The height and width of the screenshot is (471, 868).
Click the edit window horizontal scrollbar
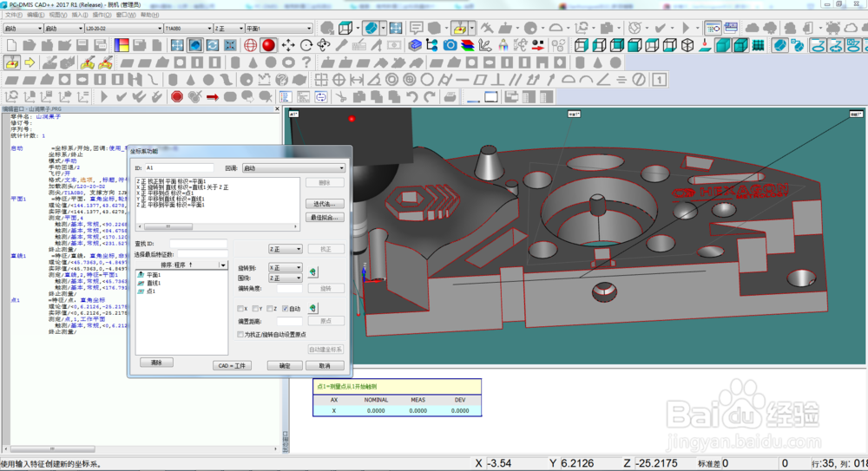(x=141, y=448)
